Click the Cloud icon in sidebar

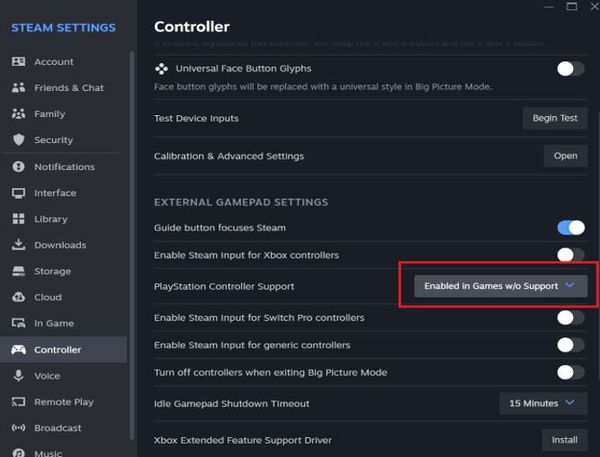coord(18,297)
